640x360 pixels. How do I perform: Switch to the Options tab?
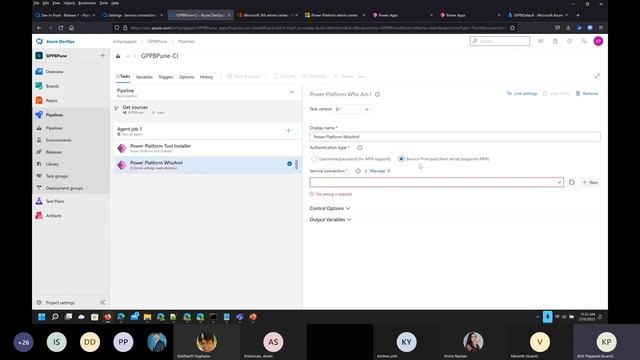(x=187, y=77)
